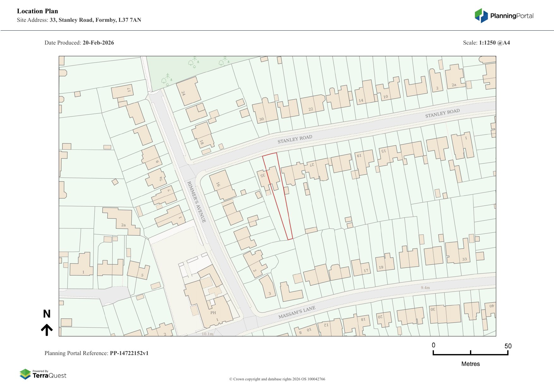Click the Location Plan title
This screenshot has height=392, width=554.
point(38,11)
